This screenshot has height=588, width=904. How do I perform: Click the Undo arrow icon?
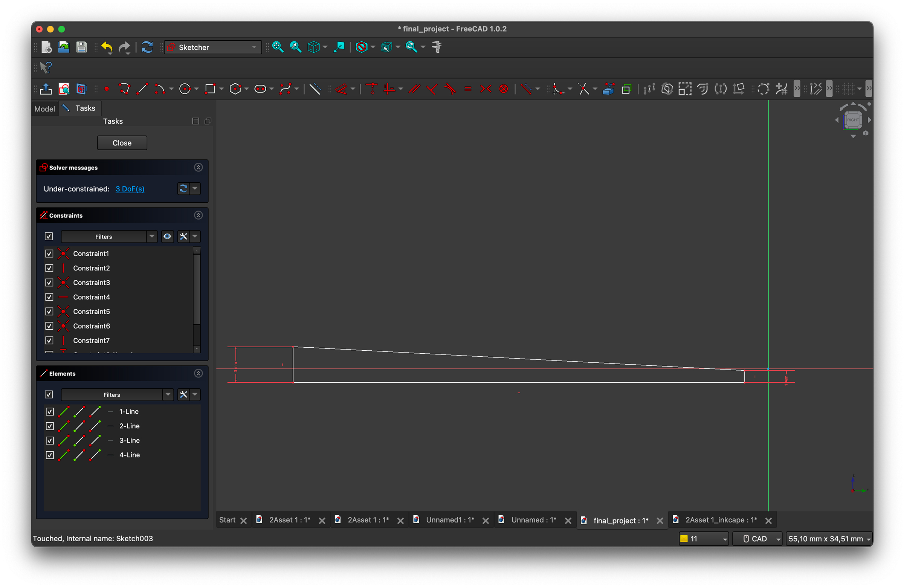[x=107, y=47]
